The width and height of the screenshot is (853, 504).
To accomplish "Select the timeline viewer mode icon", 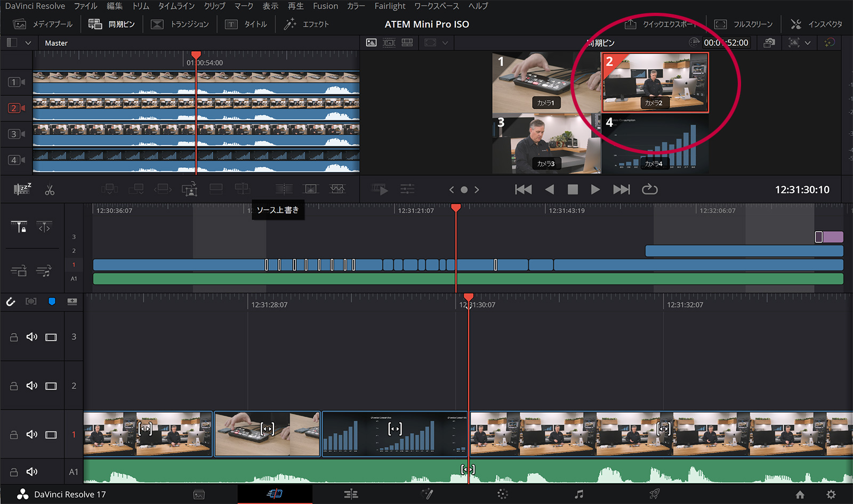I will (x=407, y=43).
